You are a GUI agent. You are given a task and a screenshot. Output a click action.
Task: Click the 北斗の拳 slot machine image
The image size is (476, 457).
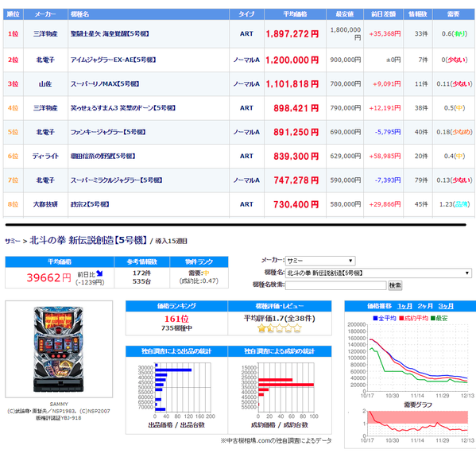(x=58, y=349)
